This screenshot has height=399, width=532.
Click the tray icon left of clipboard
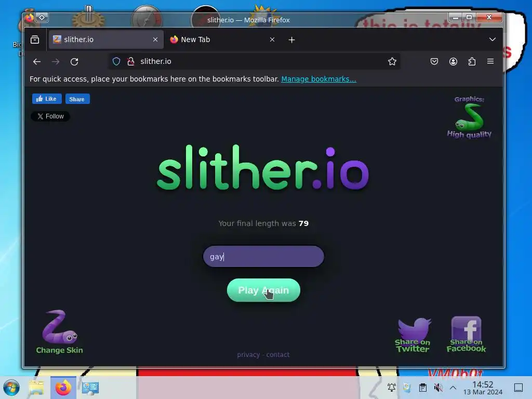[x=407, y=388]
